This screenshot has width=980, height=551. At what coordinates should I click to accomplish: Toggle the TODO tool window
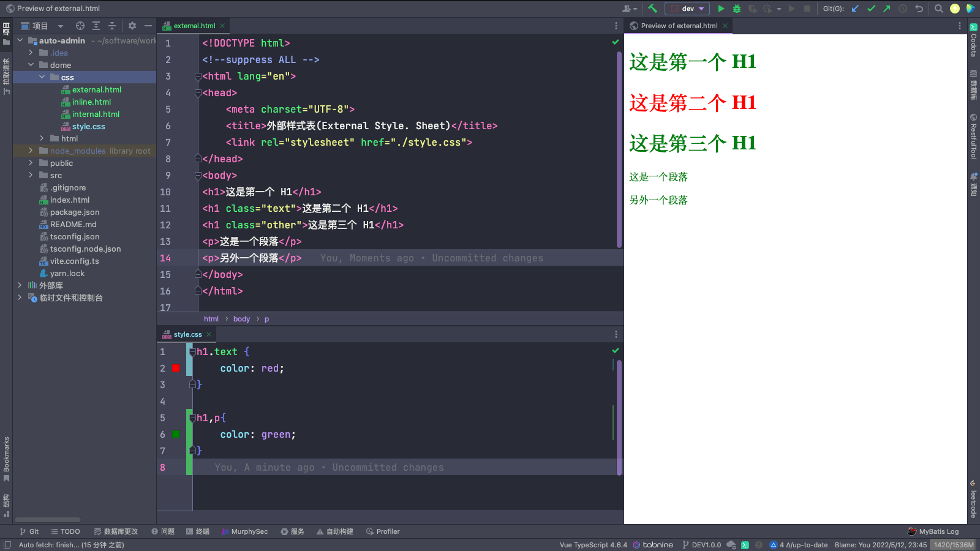(x=66, y=531)
